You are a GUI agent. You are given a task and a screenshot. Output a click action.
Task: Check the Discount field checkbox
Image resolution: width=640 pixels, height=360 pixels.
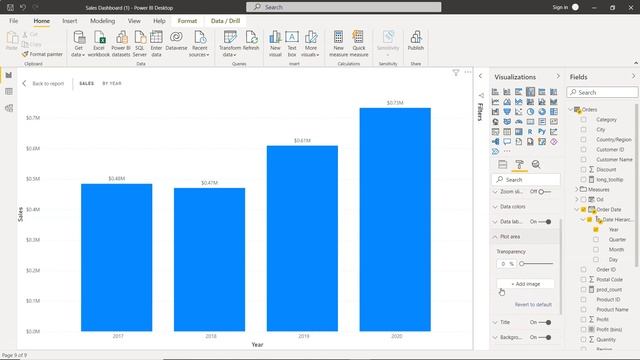coord(583,169)
